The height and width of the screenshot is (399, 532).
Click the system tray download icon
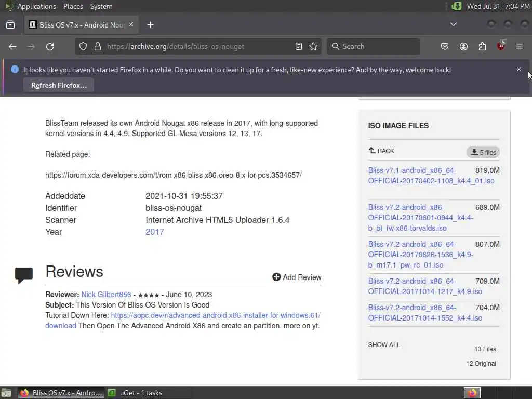[457, 6]
